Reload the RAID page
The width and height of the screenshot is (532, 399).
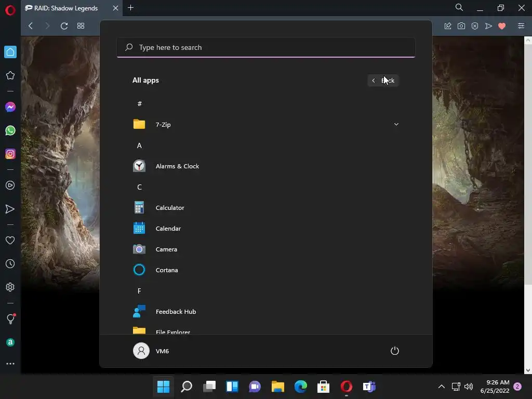(x=64, y=26)
